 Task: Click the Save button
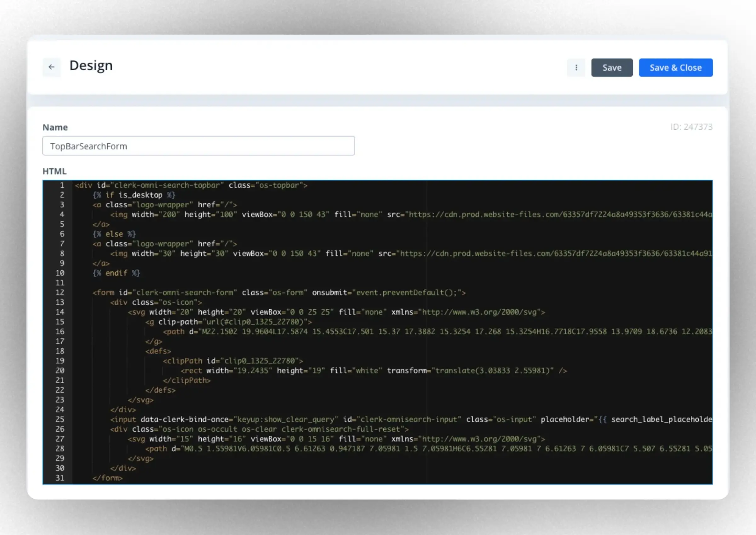click(612, 68)
